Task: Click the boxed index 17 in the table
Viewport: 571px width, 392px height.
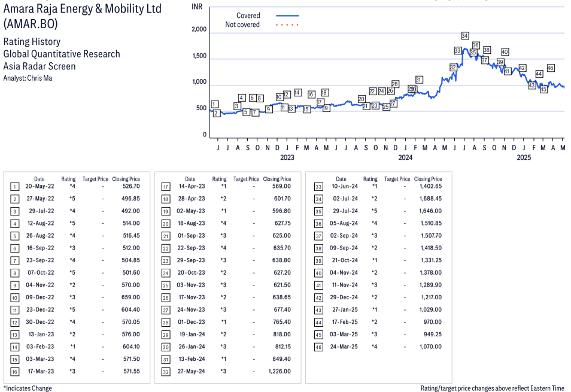Action: click(x=166, y=187)
